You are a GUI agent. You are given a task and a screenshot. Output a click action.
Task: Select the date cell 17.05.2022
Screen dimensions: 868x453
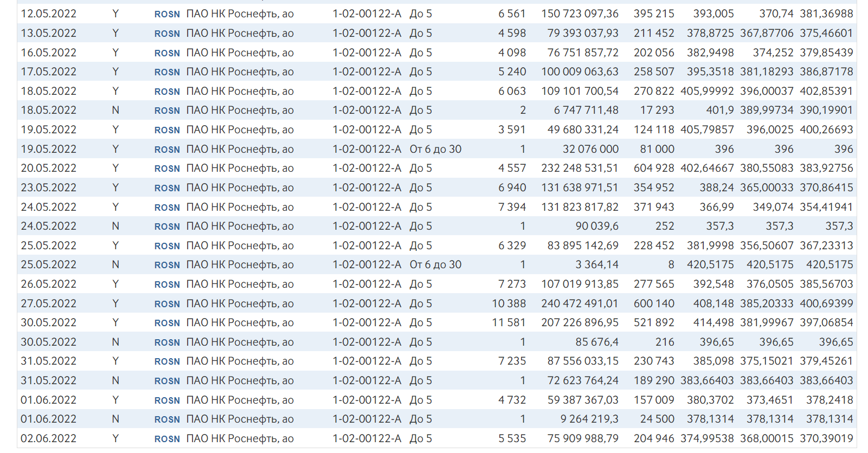49,72
